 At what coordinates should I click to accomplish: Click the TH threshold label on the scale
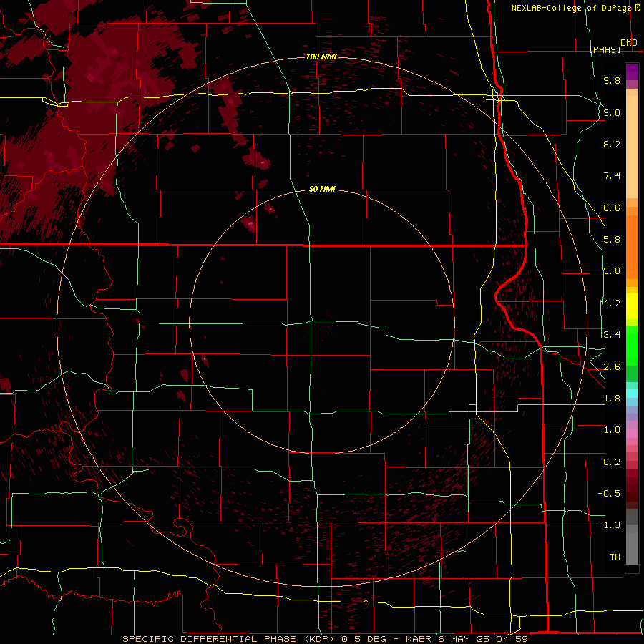[x=615, y=557]
